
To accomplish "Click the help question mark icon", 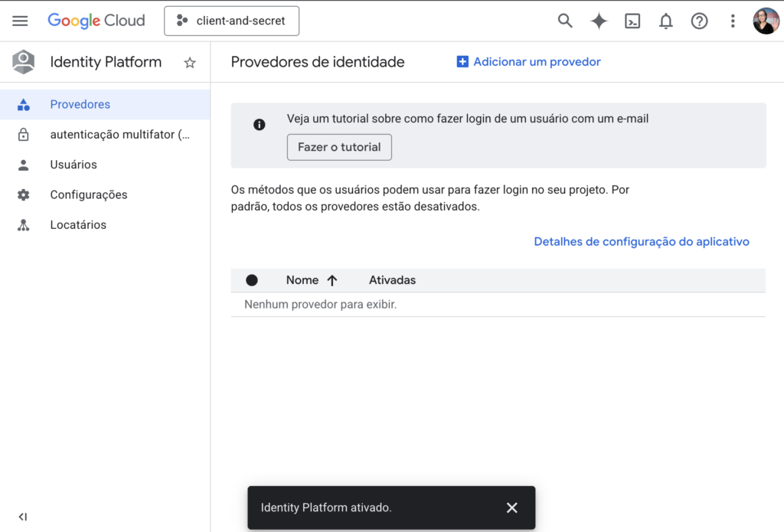I will (699, 21).
